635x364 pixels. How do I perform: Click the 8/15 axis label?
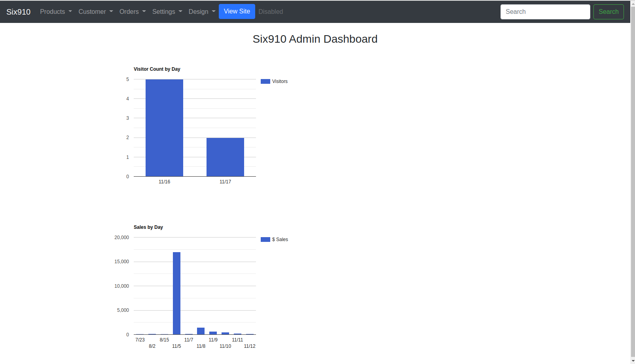tap(164, 340)
